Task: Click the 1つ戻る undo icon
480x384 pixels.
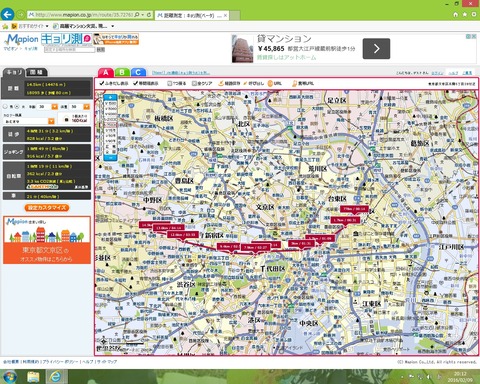Action: (170, 83)
